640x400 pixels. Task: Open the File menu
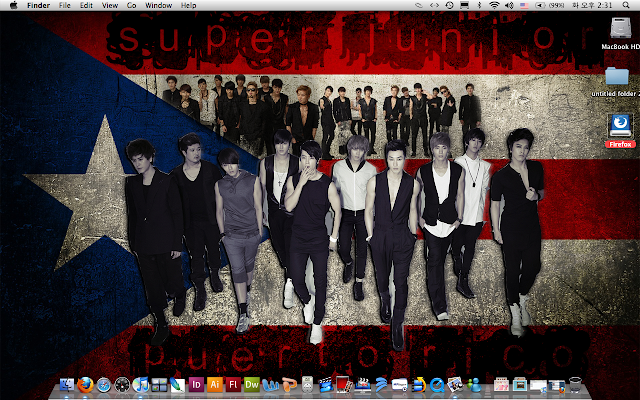(64, 5)
